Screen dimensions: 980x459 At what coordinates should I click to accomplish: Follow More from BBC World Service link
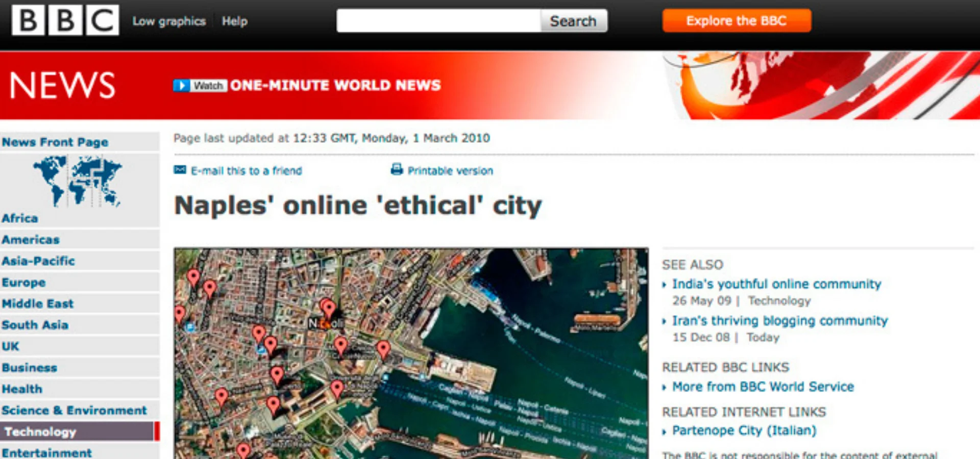[x=763, y=387]
